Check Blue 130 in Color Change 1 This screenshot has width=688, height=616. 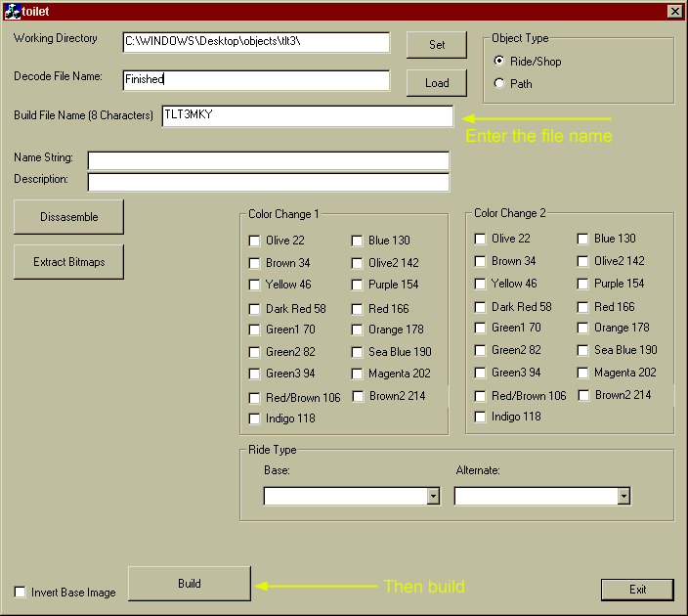point(357,241)
